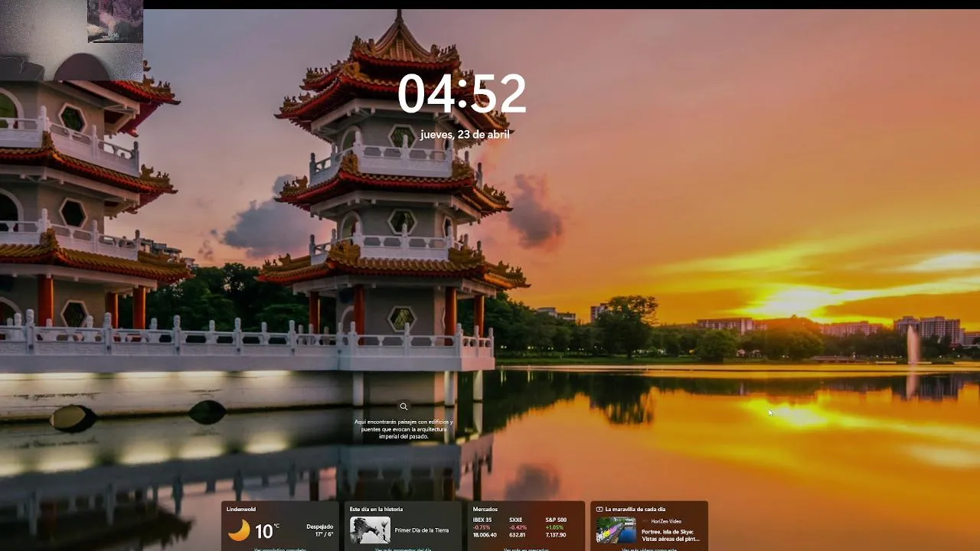
Task: Open the Mercados widget header
Action: (485, 509)
